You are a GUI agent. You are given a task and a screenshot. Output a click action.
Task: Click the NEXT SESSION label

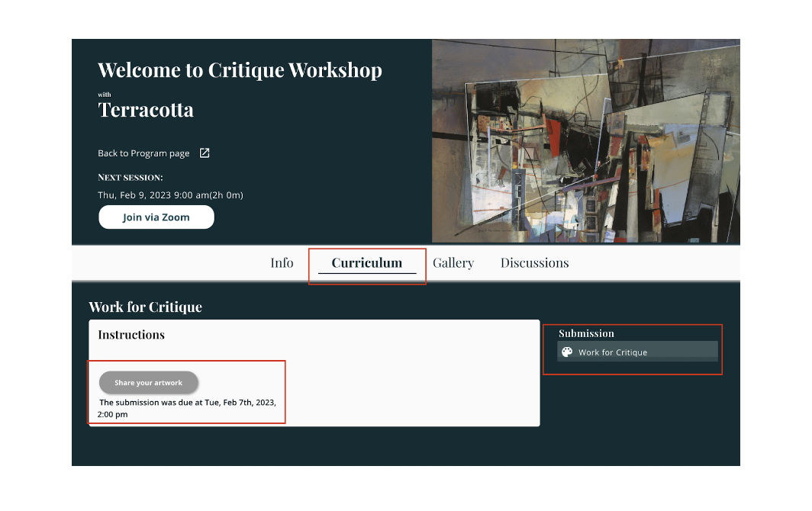130,178
